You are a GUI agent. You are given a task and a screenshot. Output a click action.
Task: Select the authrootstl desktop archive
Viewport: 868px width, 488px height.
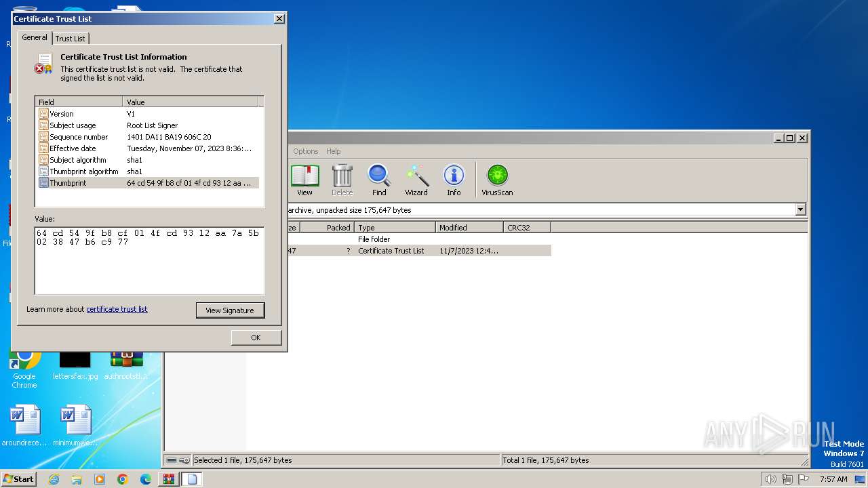(x=127, y=367)
